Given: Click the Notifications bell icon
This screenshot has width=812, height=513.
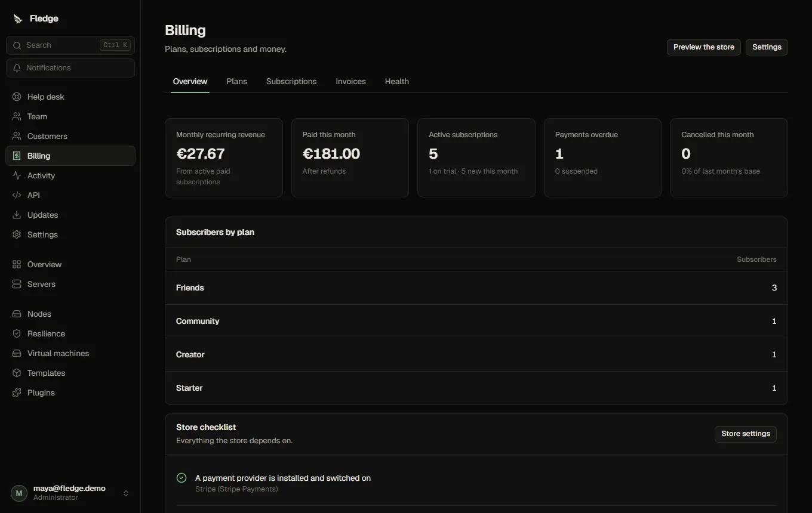Looking at the screenshot, I should pos(17,68).
